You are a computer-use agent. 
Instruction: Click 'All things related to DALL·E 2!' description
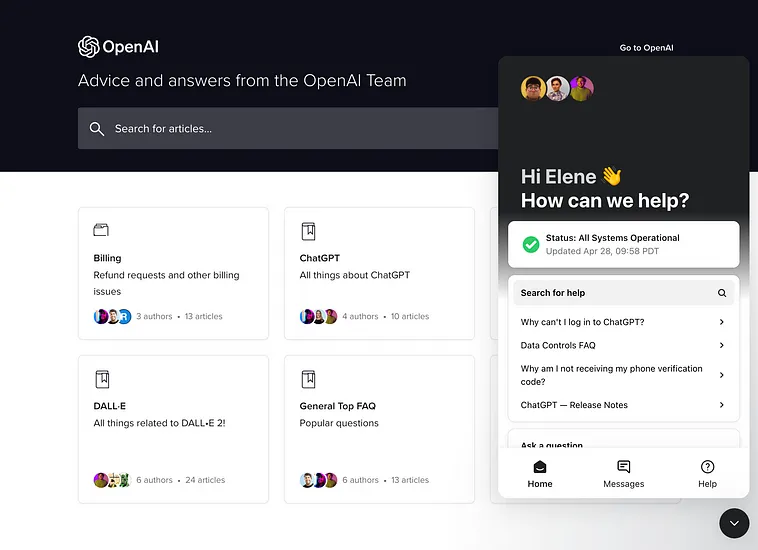[x=160, y=423]
